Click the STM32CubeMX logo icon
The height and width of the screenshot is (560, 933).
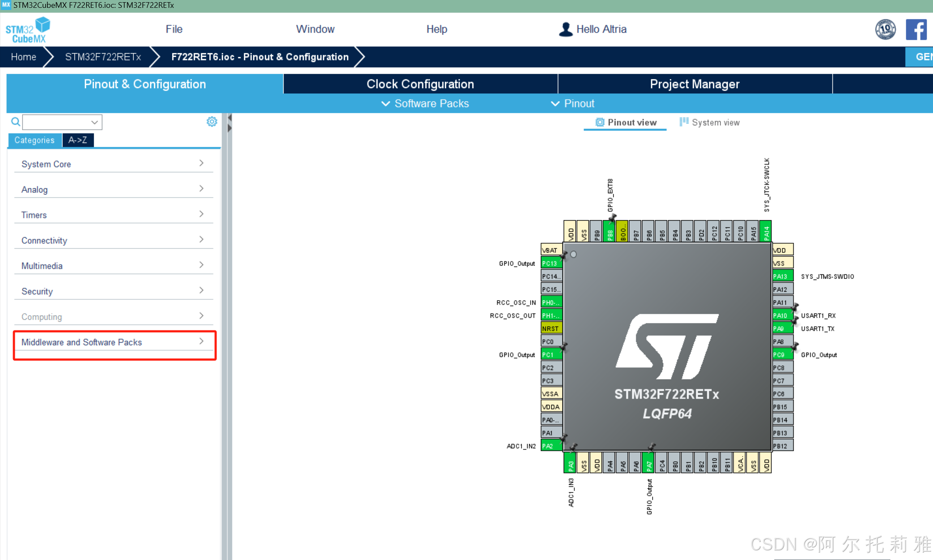[28, 29]
